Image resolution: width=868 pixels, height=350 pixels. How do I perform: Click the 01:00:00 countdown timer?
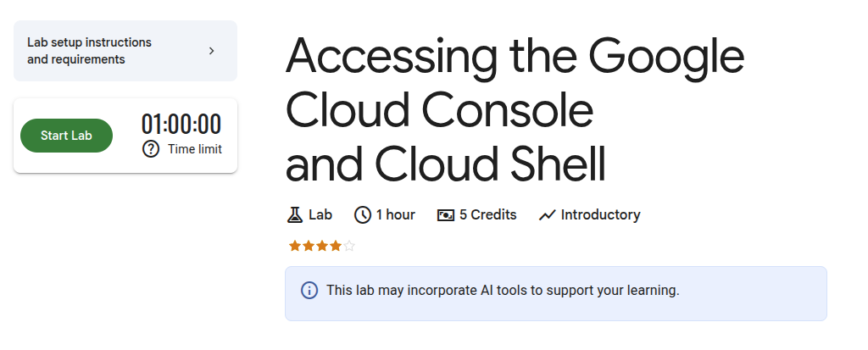coord(181,125)
